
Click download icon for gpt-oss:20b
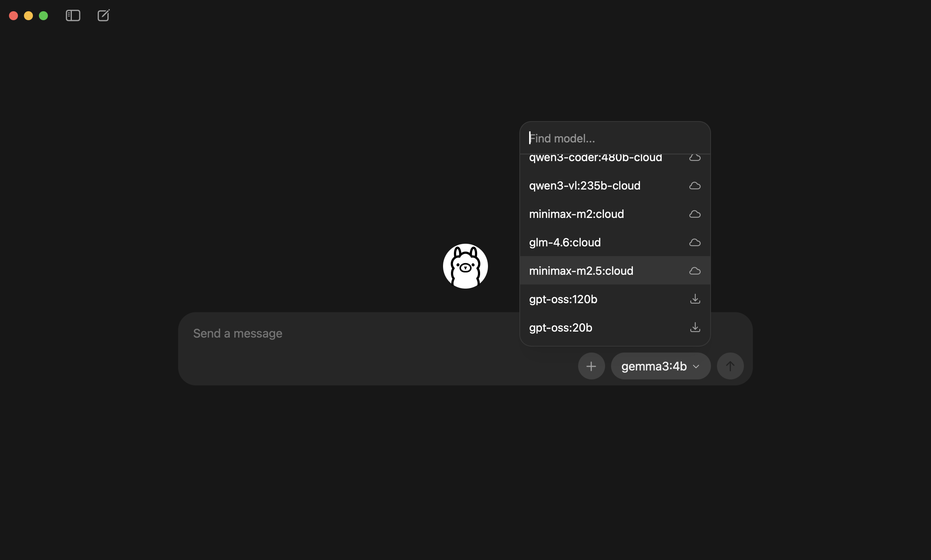(x=695, y=327)
